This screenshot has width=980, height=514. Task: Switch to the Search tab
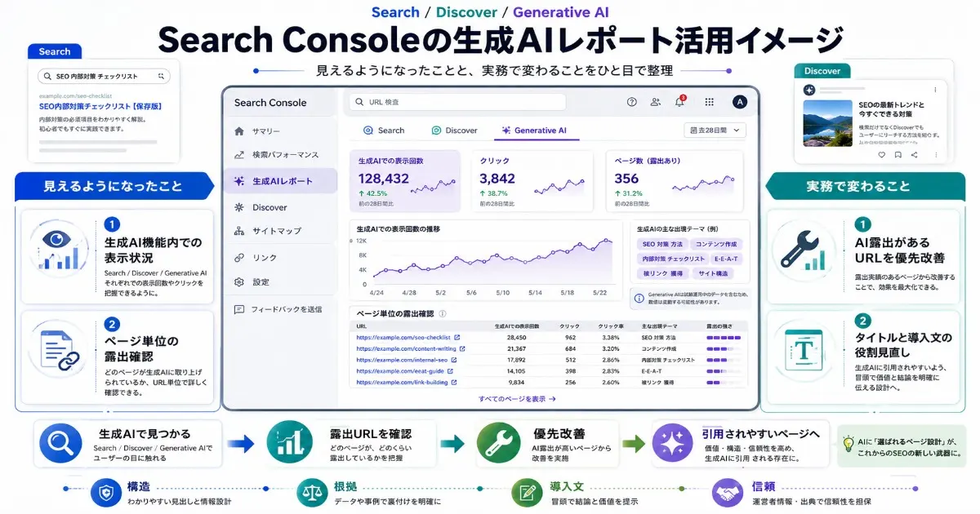pos(384,131)
